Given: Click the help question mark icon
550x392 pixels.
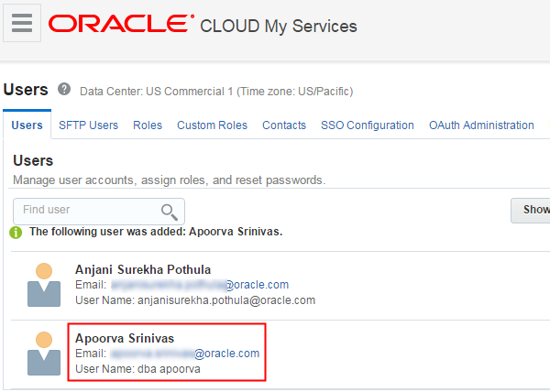Looking at the screenshot, I should coord(64,90).
